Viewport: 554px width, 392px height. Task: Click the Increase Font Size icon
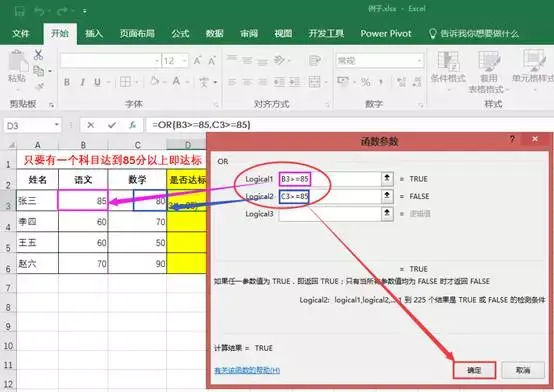pos(197,61)
